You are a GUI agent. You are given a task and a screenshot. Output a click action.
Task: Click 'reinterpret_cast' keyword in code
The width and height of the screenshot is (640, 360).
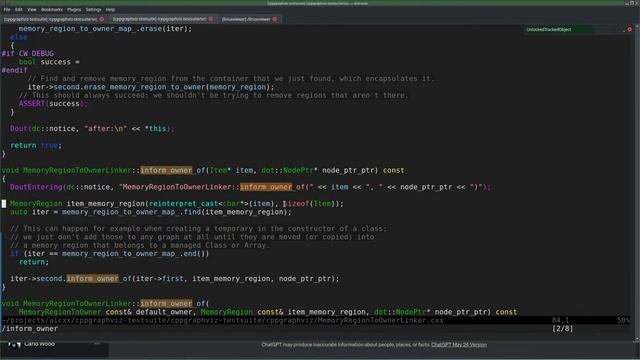184,204
